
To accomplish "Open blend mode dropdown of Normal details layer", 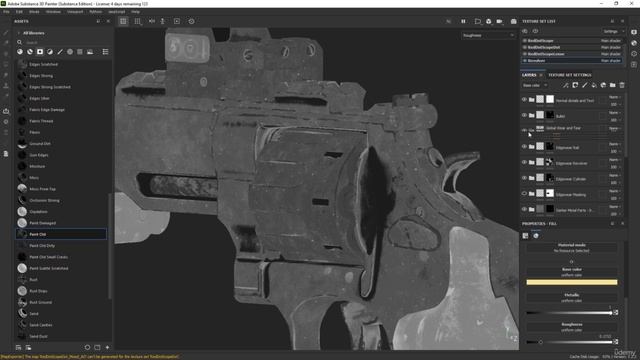I will click(615, 97).
